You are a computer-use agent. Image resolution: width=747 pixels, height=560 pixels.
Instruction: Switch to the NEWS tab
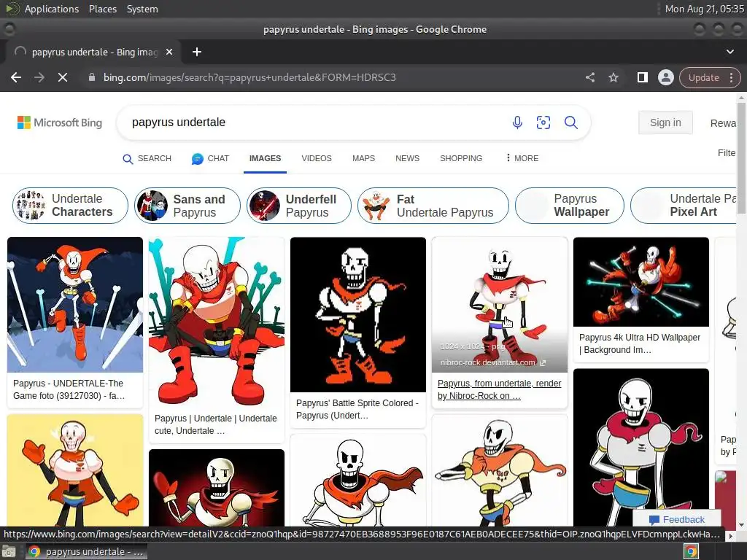click(407, 158)
